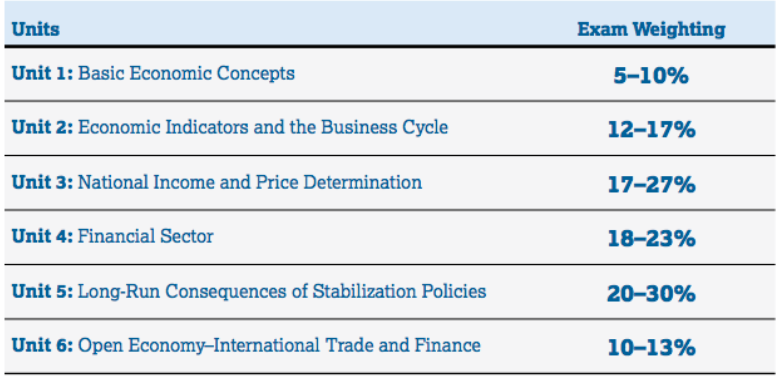The height and width of the screenshot is (376, 782).
Task: Select the 5–10% weighting value
Action: [x=651, y=76]
